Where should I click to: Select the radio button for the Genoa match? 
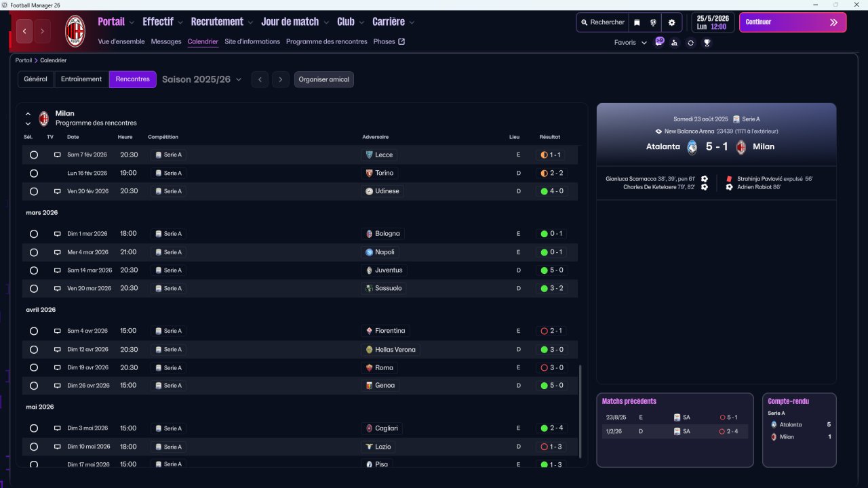tap(34, 386)
